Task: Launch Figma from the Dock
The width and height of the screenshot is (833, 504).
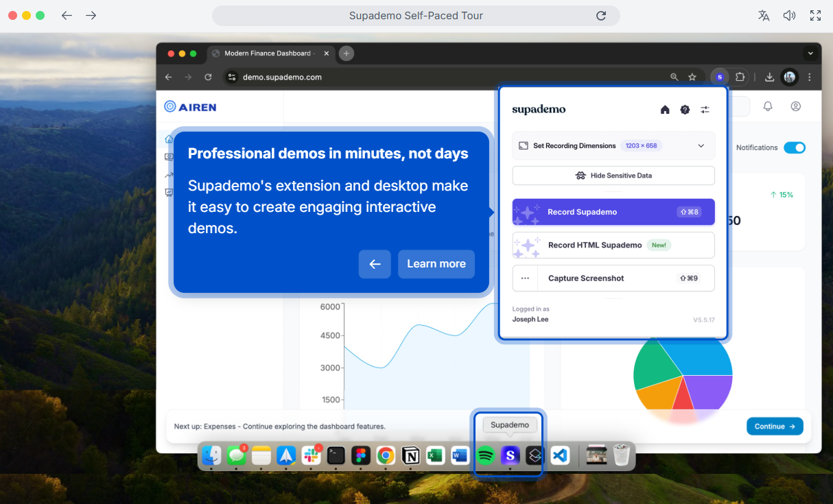Action: click(361, 455)
